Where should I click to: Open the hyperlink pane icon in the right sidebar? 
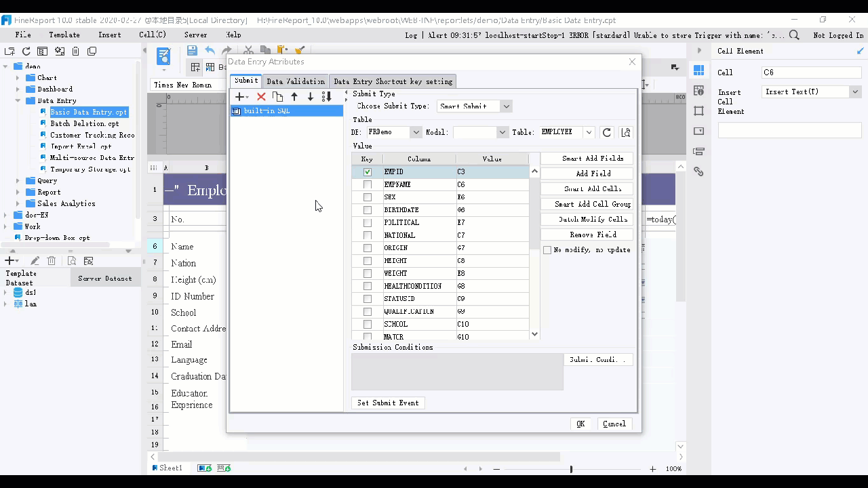coord(698,172)
